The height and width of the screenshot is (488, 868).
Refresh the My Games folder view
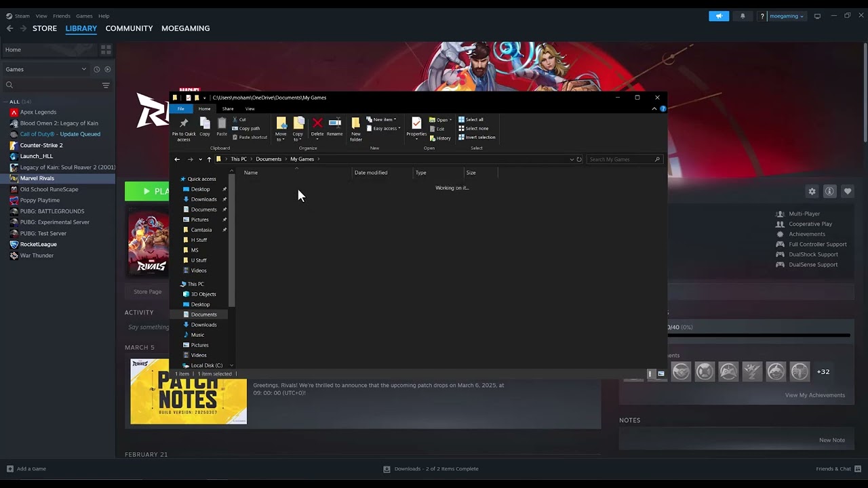pos(579,159)
